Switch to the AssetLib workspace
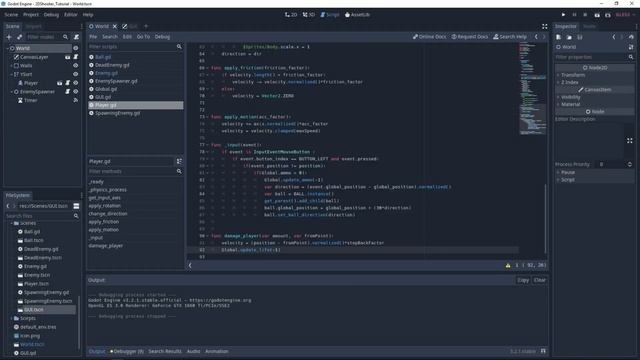The height and width of the screenshot is (360, 640). (x=358, y=15)
